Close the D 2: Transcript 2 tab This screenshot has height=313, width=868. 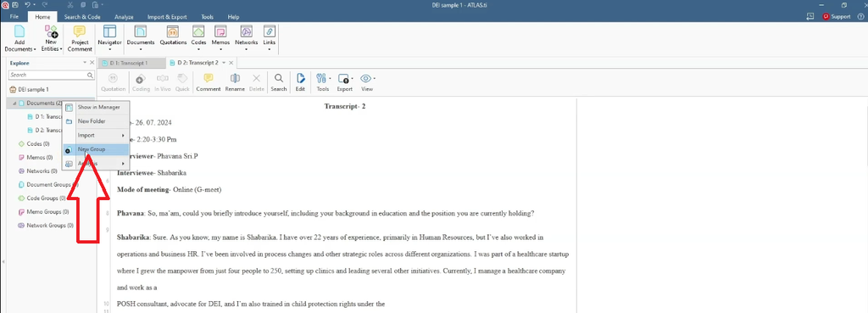click(x=231, y=63)
